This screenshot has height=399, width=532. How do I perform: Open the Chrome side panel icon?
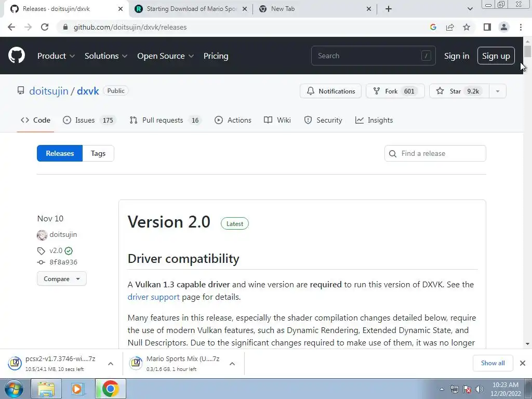487,27
